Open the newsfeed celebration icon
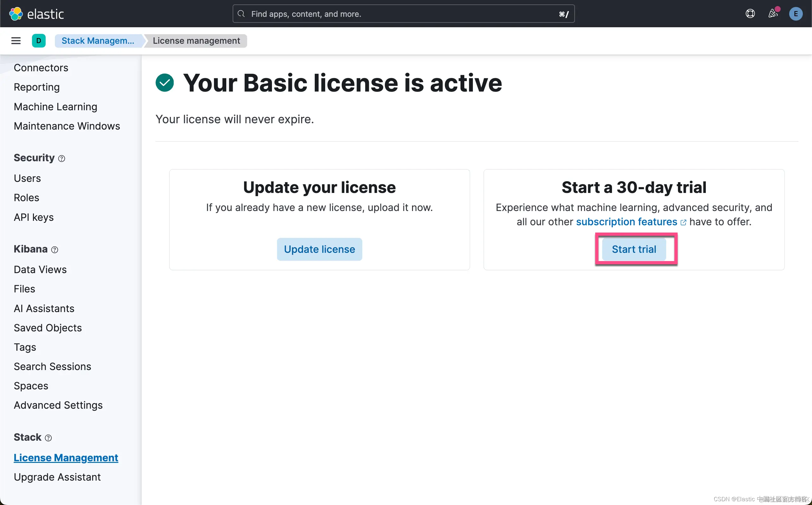Viewport: 812px width, 505px height. point(773,14)
